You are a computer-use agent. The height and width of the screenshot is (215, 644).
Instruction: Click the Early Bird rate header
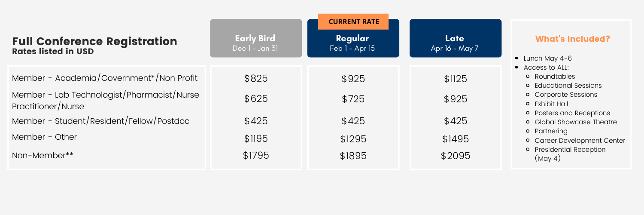[x=256, y=38]
